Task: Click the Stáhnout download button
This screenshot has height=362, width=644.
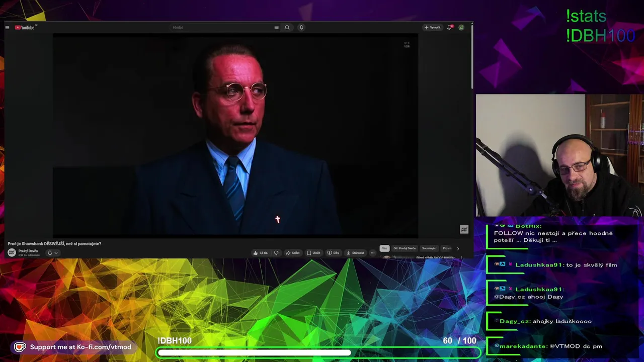Action: pyautogui.click(x=355, y=253)
